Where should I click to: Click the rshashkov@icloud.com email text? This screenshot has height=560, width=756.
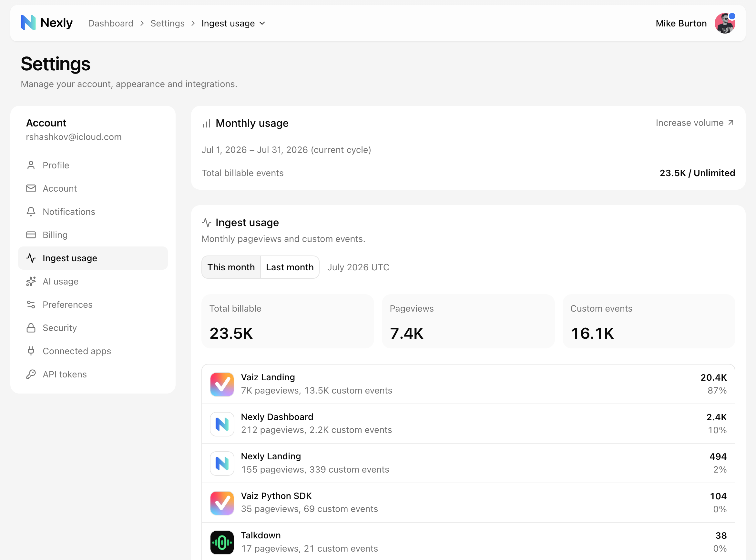pyautogui.click(x=74, y=137)
